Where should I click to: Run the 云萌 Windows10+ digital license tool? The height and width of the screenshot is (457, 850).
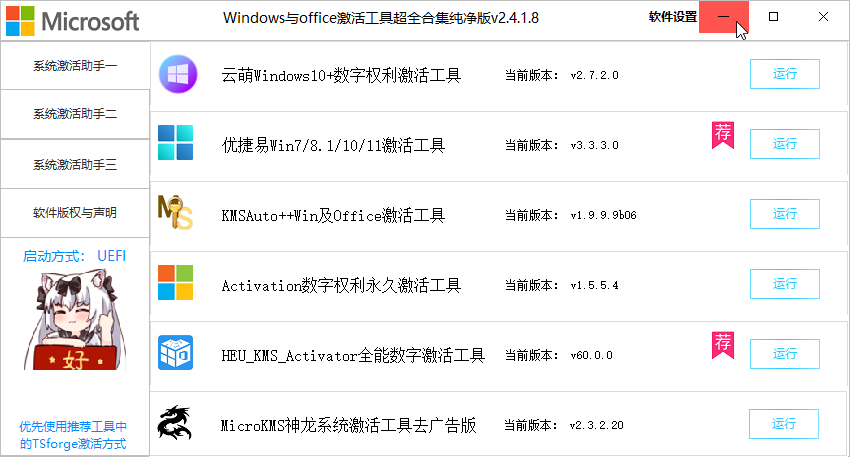(784, 74)
